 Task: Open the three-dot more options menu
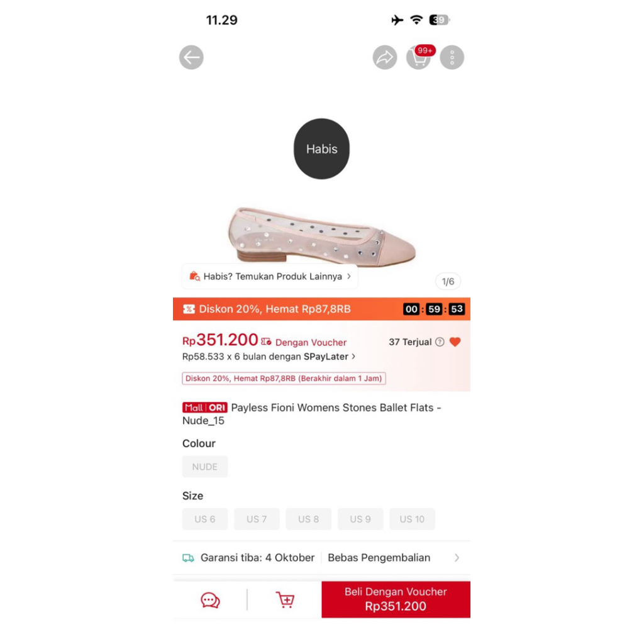[x=452, y=57]
